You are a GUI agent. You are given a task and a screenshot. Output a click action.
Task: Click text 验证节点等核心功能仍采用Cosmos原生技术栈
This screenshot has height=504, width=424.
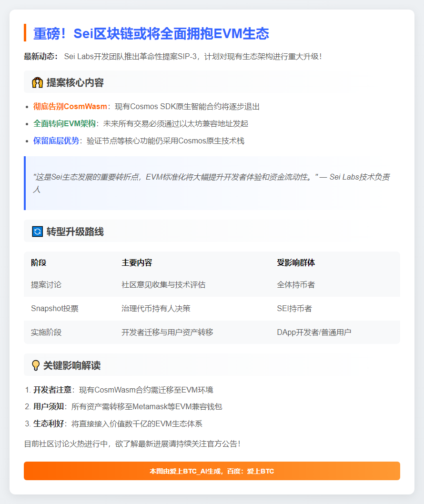tap(165, 141)
